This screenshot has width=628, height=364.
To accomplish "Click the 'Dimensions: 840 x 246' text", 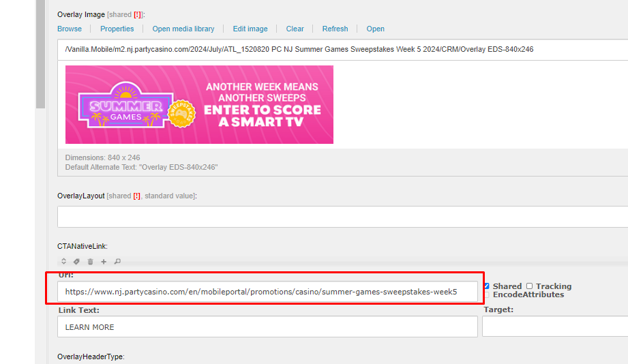I will tap(102, 157).
